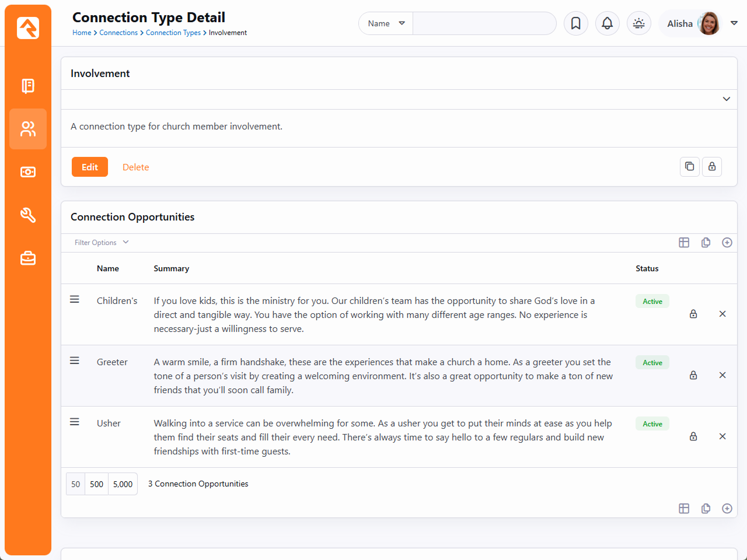Go to Connection Types breadcrumb

(173, 33)
